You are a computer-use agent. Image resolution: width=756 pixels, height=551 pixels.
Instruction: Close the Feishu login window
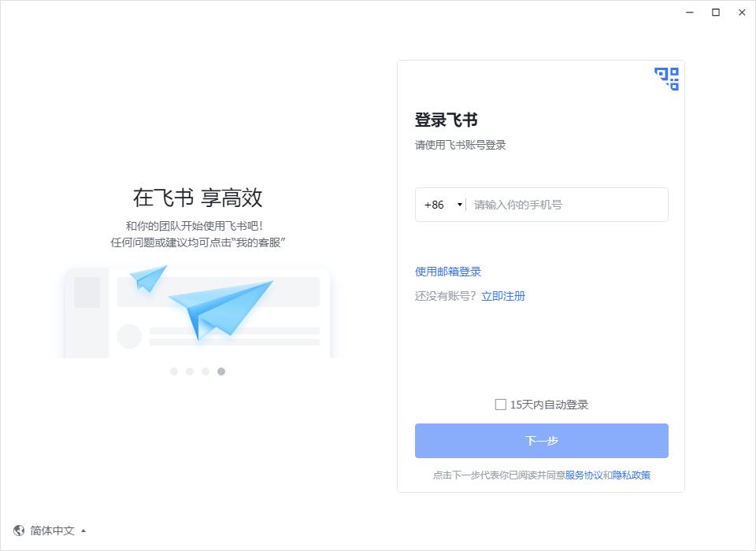click(x=742, y=13)
